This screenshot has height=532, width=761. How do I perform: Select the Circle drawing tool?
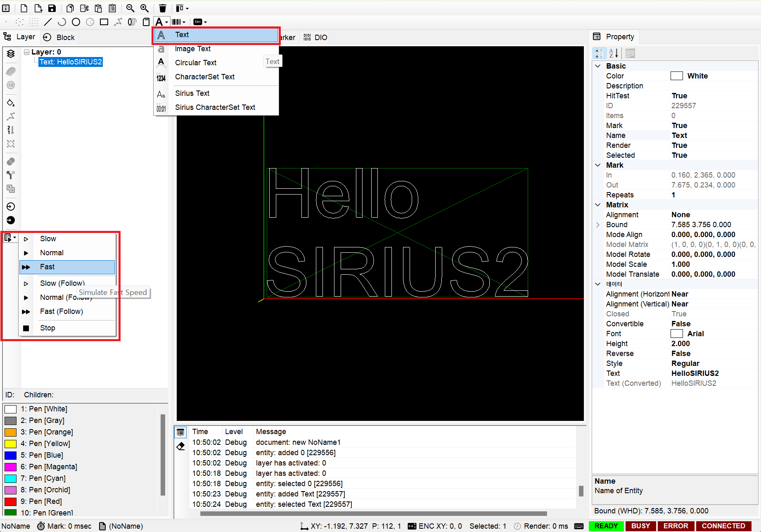point(76,22)
